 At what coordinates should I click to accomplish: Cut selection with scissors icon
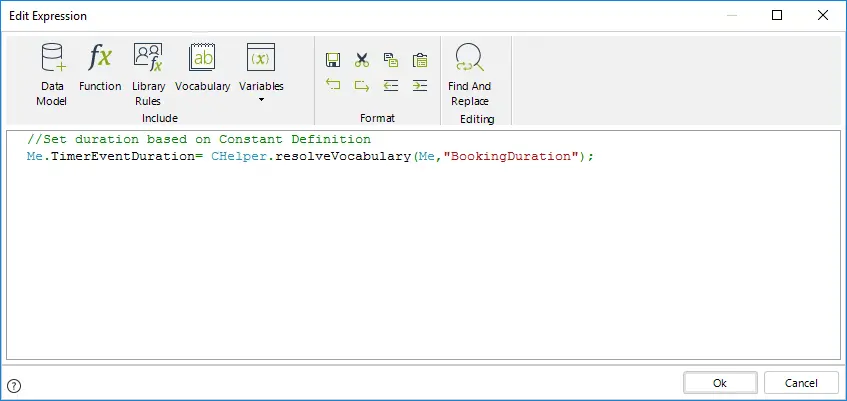[x=362, y=60]
